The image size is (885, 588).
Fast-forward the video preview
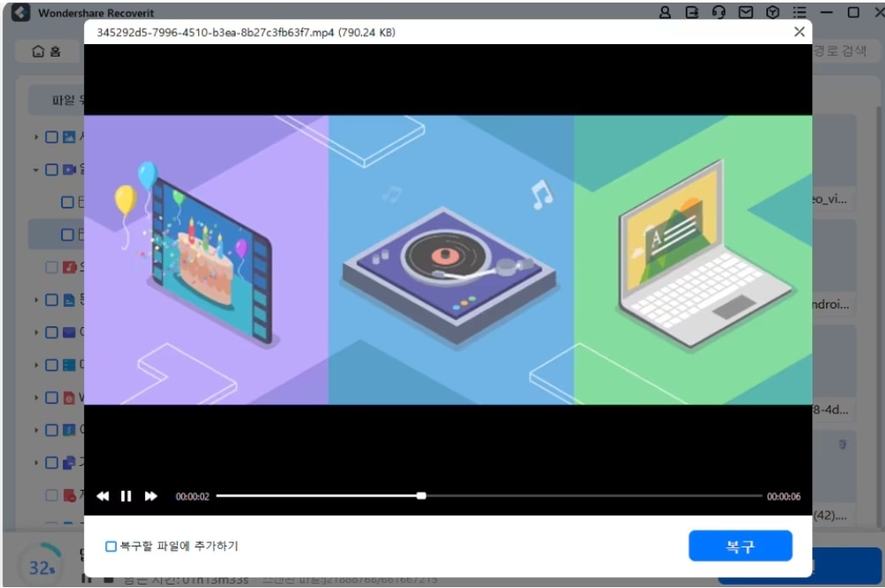(x=151, y=496)
